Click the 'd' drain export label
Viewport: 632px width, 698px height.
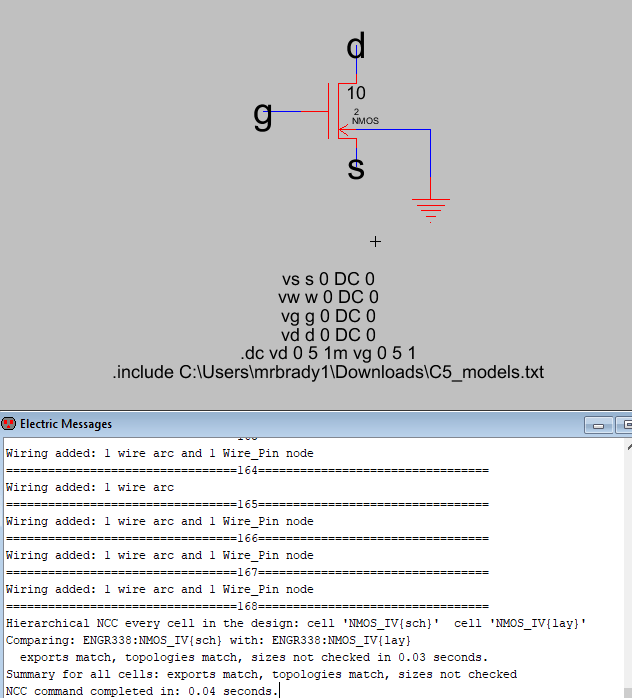tap(356, 46)
